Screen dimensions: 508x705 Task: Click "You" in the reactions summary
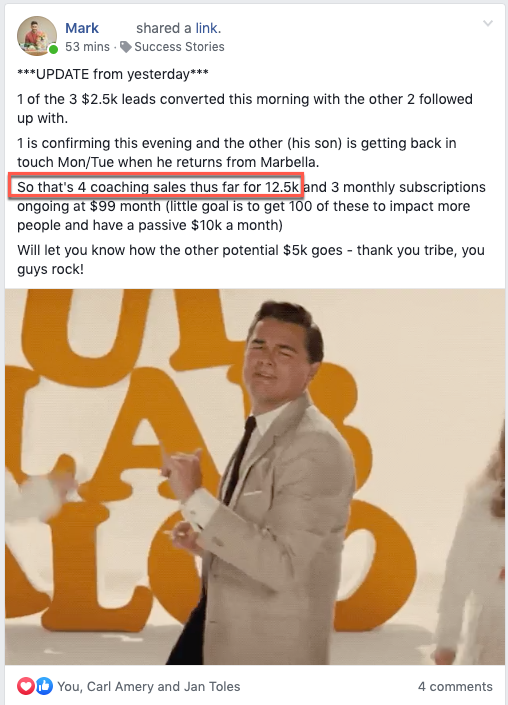coord(68,687)
